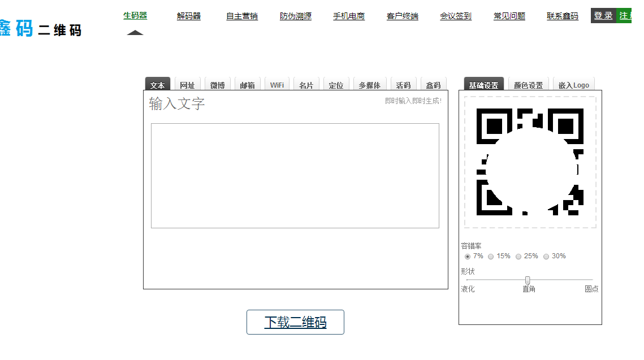Open the 解码器 navigation link
644x360 pixels.
pos(188,16)
